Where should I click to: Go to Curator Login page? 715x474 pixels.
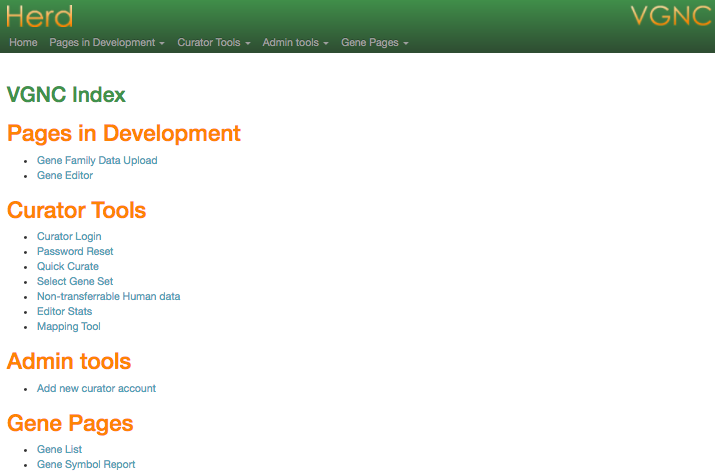tap(69, 236)
